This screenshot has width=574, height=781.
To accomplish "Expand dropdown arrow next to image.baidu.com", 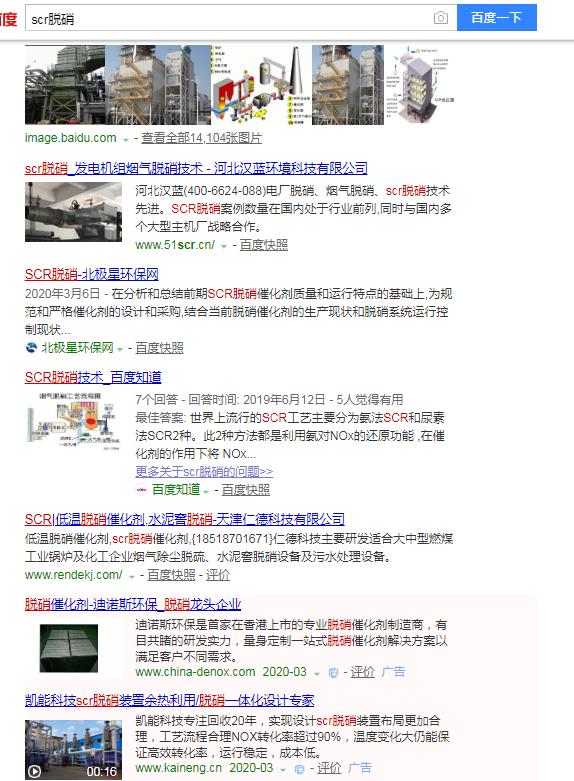I will [126, 139].
